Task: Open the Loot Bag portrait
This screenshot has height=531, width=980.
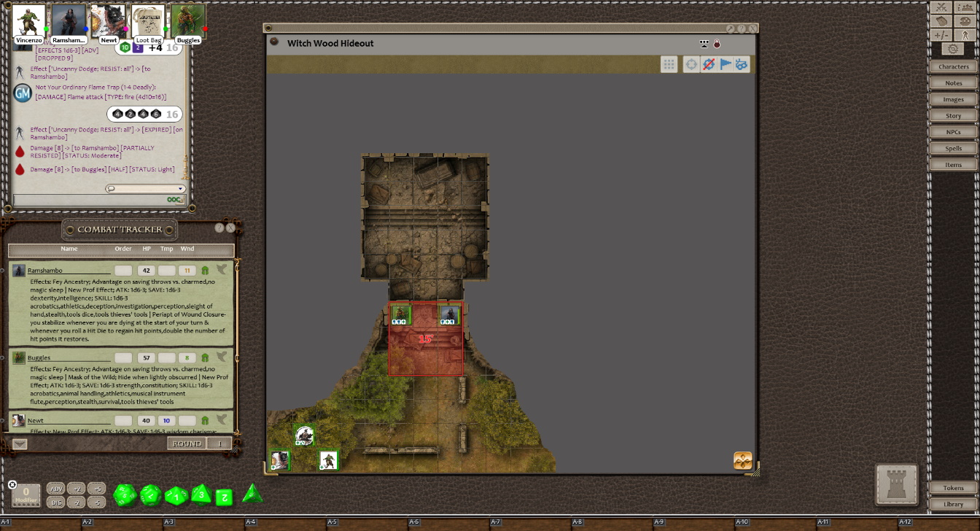Action: [x=149, y=20]
